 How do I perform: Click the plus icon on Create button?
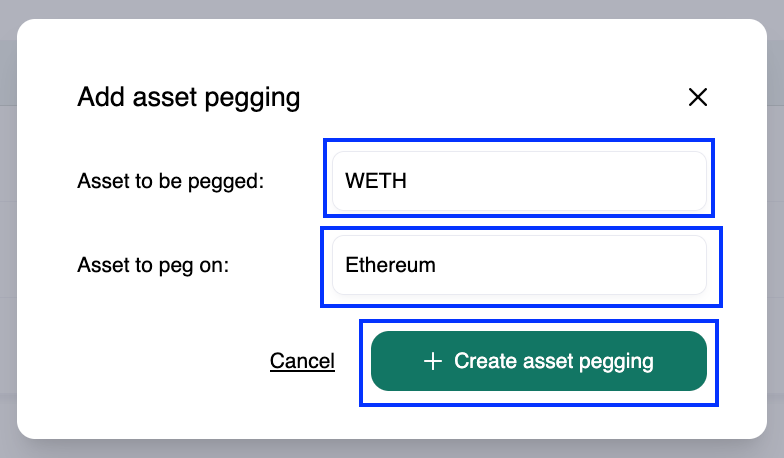433,361
